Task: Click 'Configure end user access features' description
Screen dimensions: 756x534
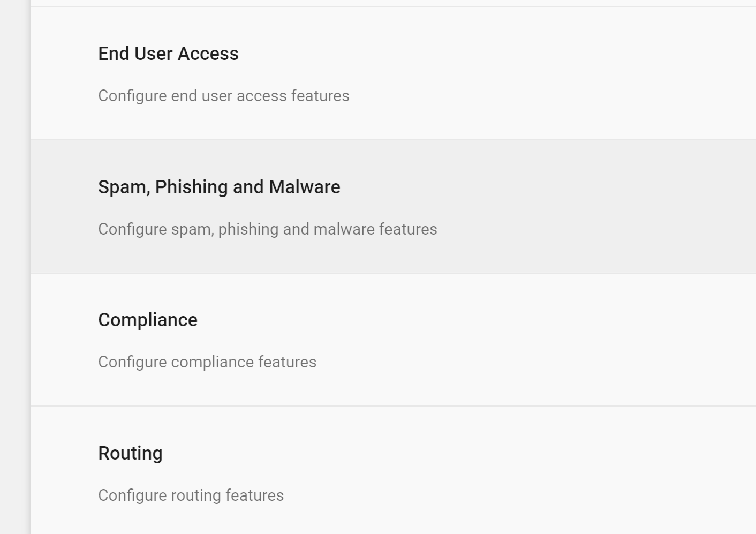Action: (223, 96)
